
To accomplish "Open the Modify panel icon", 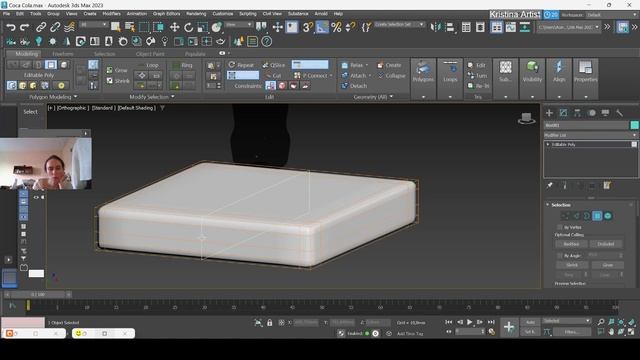I will [x=563, y=113].
